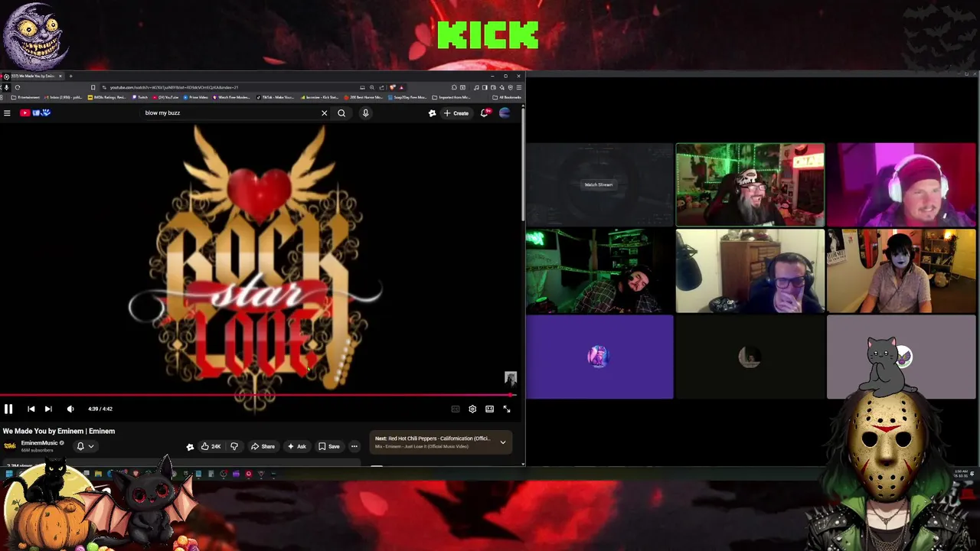Skip to the next video
980x551 pixels.
[48, 409]
